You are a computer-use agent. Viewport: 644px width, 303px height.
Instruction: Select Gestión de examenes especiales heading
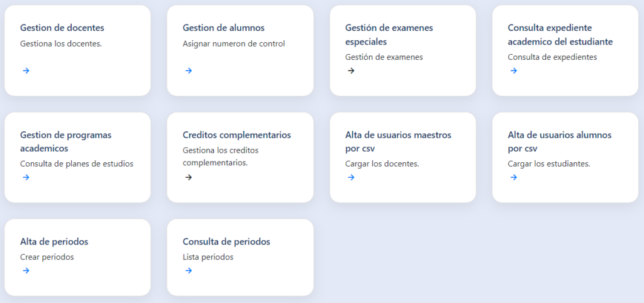389,35
